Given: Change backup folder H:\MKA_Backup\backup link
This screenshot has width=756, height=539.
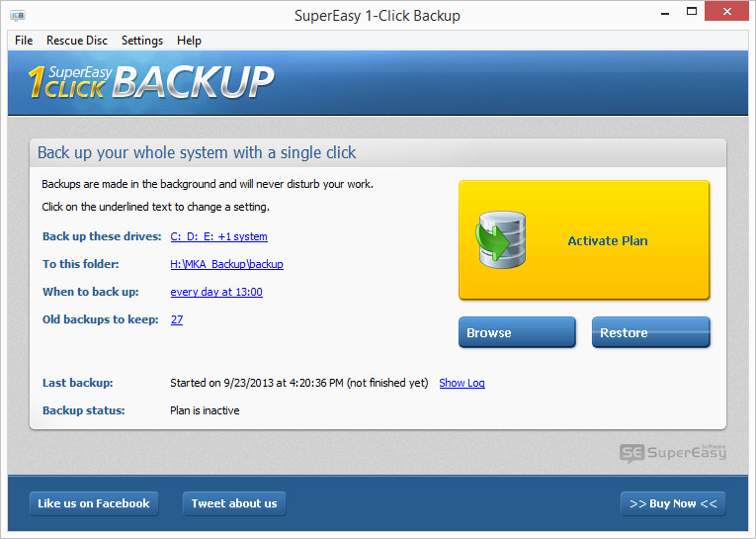Looking at the screenshot, I should click(226, 264).
